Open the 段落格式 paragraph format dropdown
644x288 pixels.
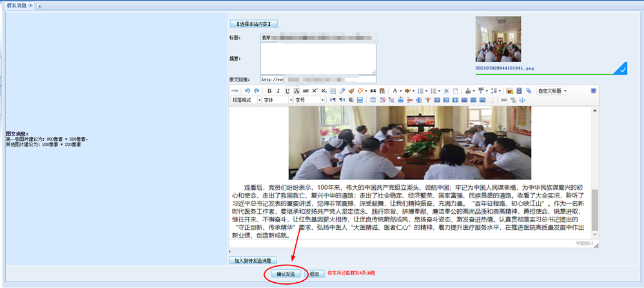(x=246, y=100)
